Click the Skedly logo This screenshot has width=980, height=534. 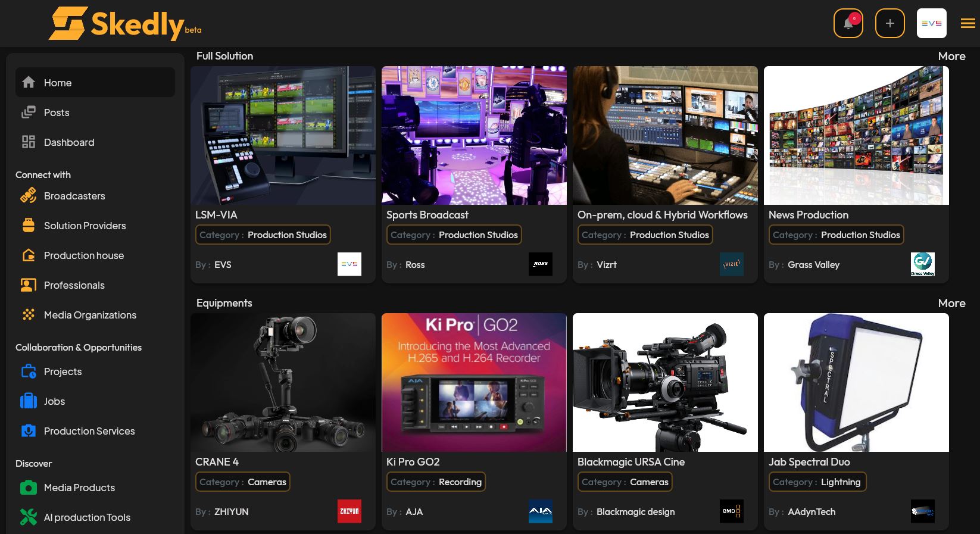125,24
